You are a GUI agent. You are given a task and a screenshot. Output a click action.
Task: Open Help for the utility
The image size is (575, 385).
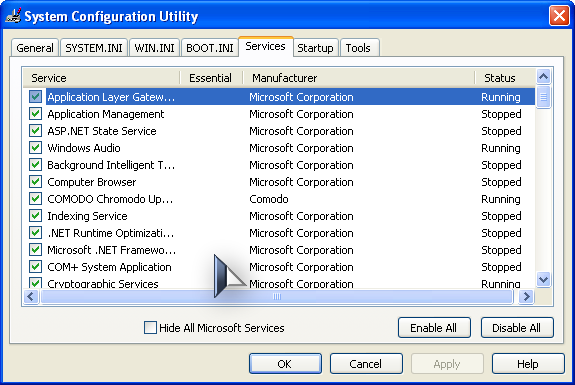pyautogui.click(x=528, y=364)
